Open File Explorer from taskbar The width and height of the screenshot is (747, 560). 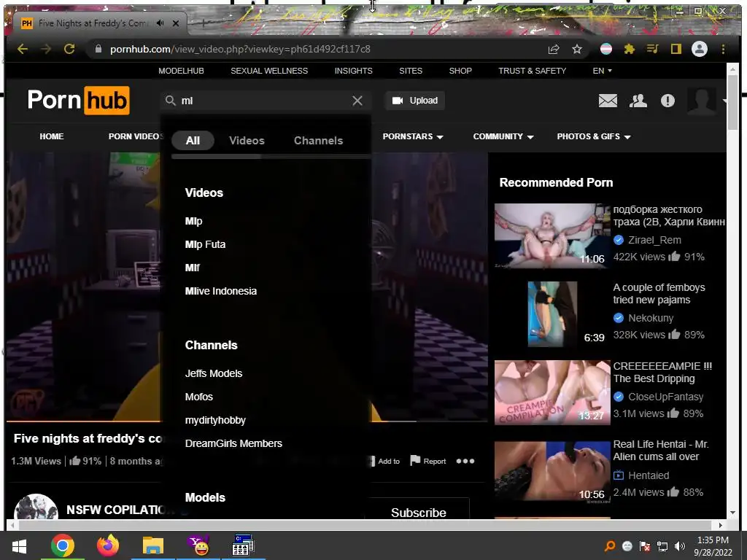153,545
